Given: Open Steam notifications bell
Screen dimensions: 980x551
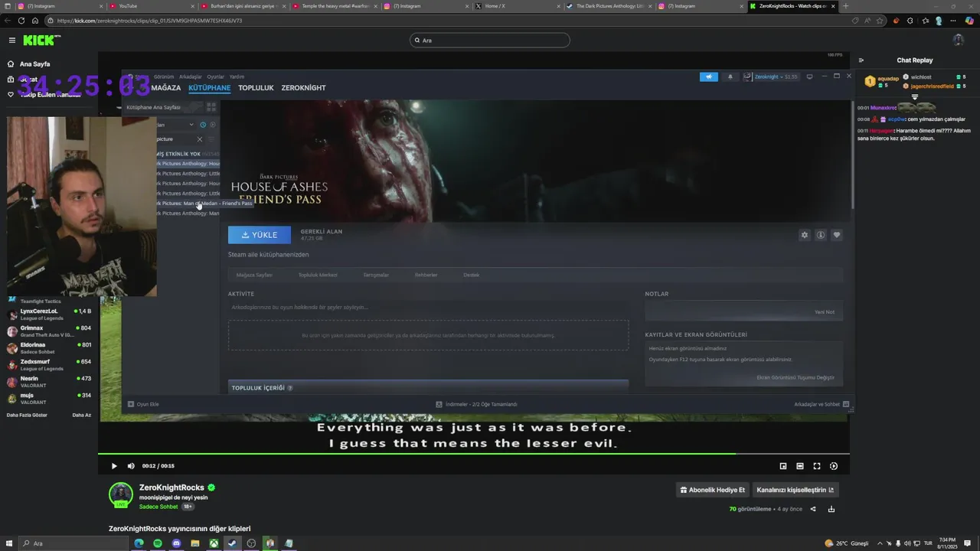Looking at the screenshot, I should click(x=730, y=77).
